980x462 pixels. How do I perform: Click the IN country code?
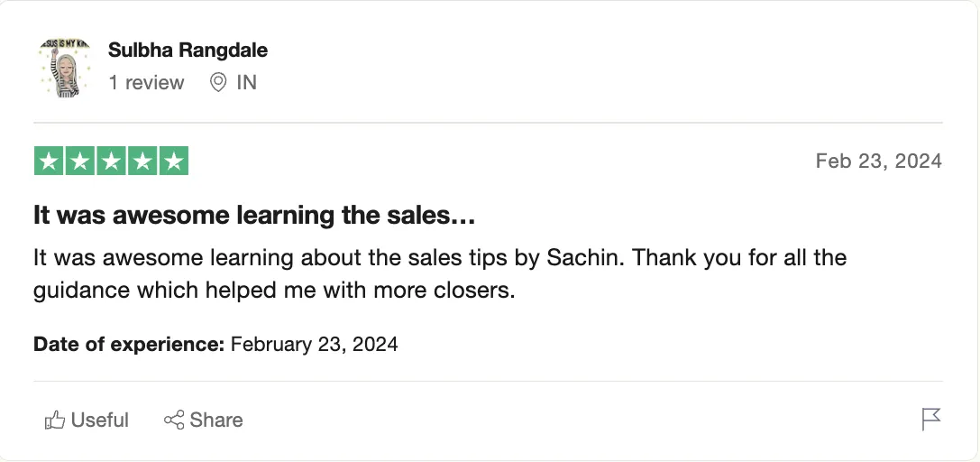click(x=247, y=83)
